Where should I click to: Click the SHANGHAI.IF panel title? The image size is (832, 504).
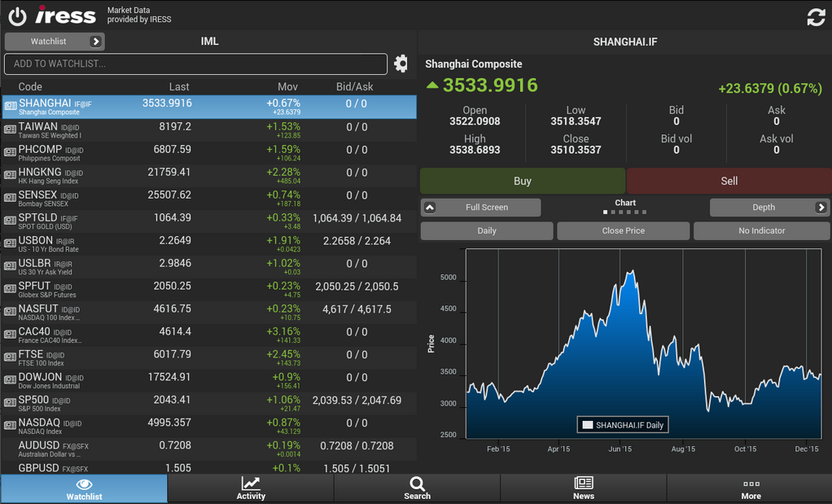click(625, 42)
